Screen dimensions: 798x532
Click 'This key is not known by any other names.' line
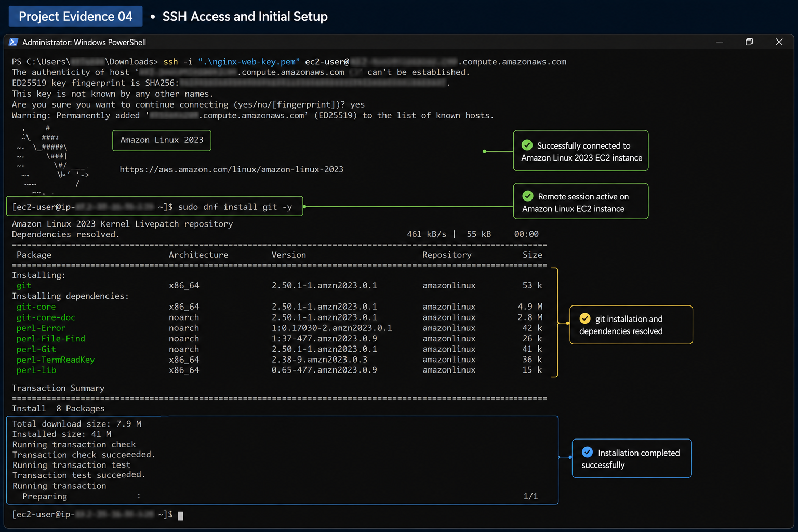point(113,94)
